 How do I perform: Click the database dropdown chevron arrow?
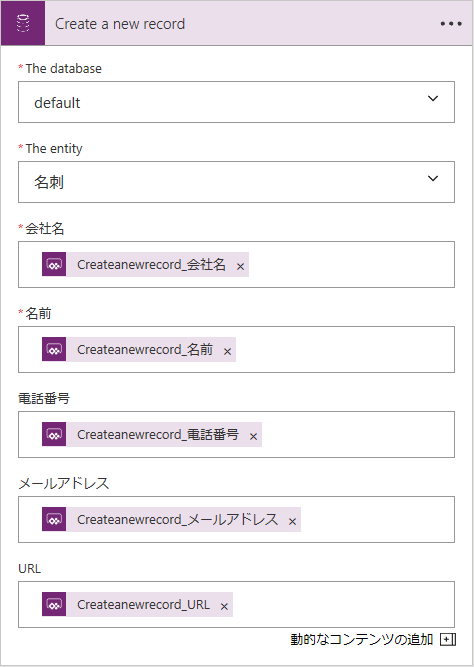pos(433,99)
